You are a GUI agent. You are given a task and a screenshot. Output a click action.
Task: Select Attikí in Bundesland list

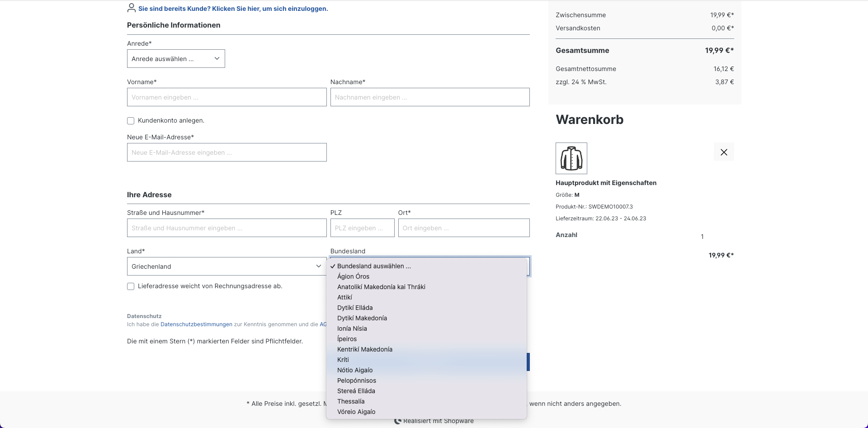427,297
